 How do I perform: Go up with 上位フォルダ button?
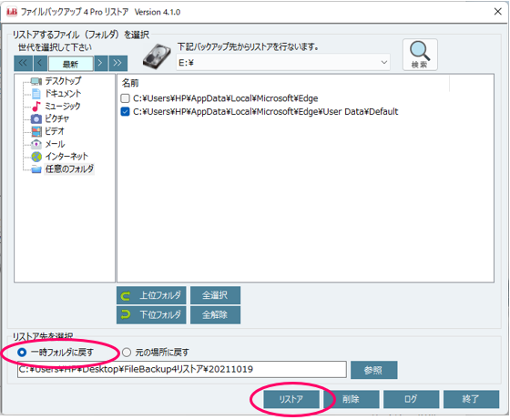[x=151, y=295]
